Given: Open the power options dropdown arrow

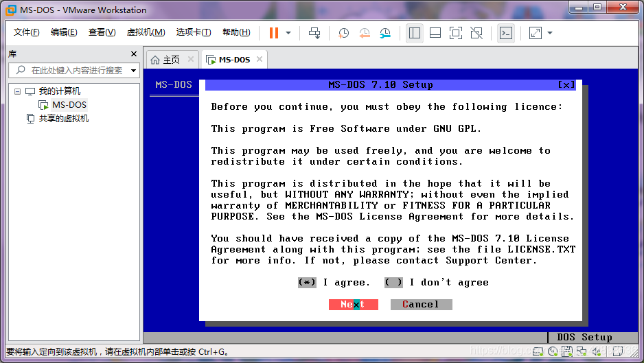Looking at the screenshot, I should [x=288, y=33].
